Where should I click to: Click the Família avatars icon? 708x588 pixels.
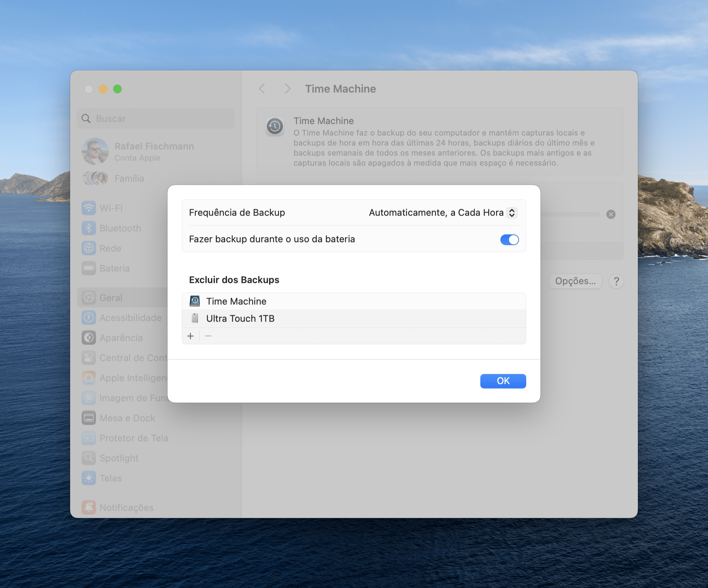[x=95, y=178]
